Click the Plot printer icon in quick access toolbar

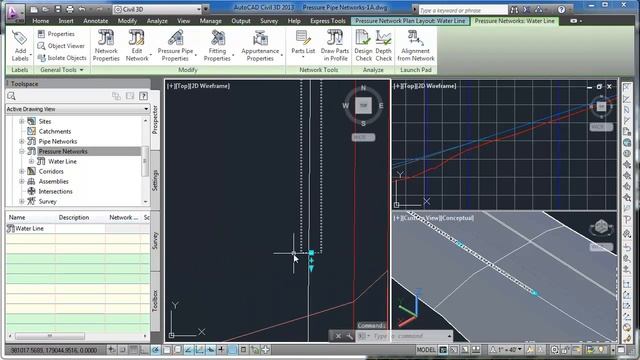click(70, 9)
